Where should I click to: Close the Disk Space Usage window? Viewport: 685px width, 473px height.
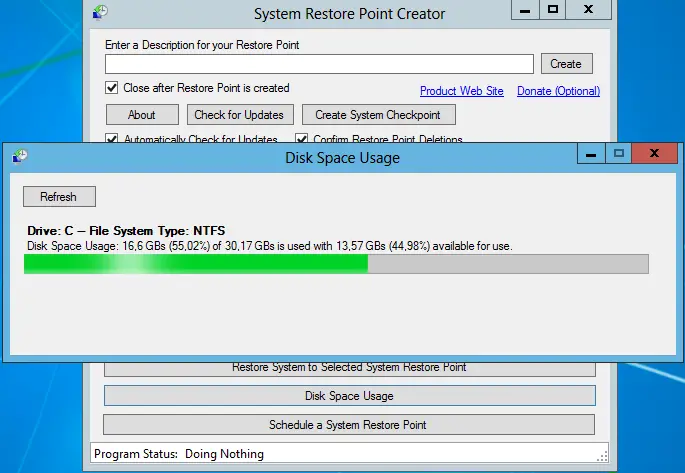pos(654,153)
